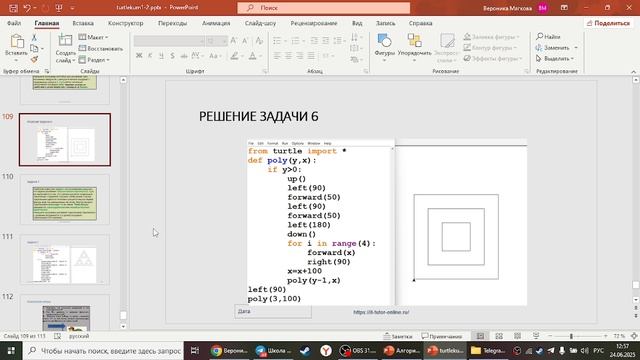
Task: Open the Запись tab
Action: click(x=385, y=23)
